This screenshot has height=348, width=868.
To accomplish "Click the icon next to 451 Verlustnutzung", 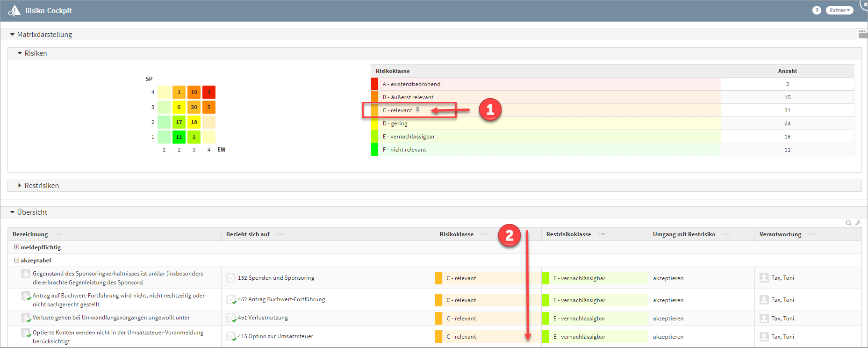I will coord(231,318).
